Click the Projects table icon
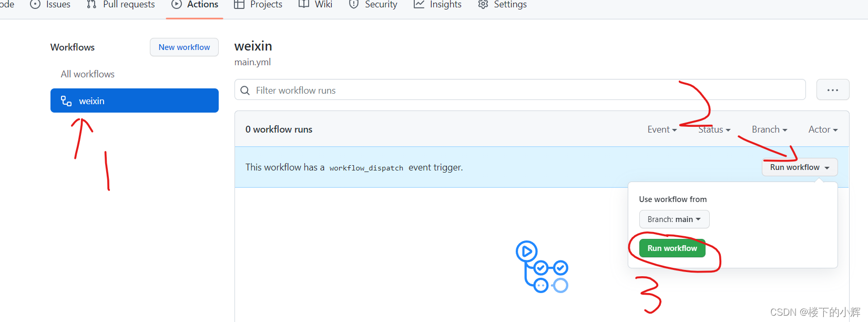The height and width of the screenshot is (322, 868). (239, 4)
